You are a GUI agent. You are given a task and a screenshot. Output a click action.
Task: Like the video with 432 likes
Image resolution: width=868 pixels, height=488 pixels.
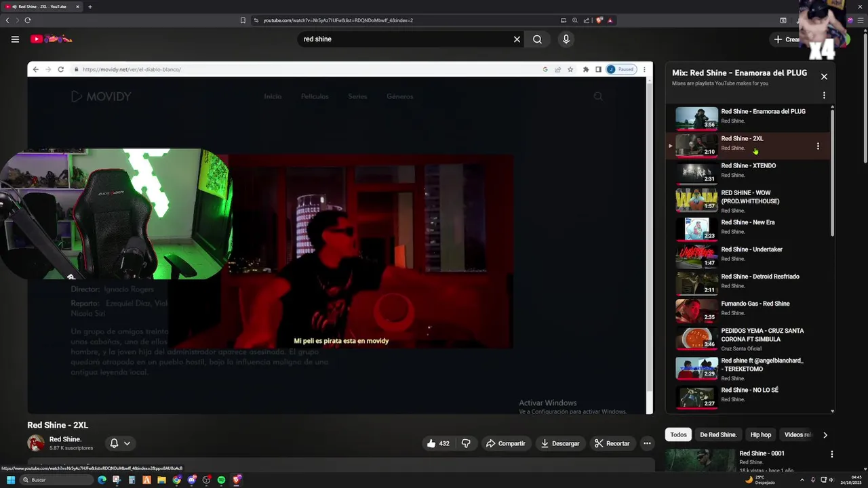438,443
